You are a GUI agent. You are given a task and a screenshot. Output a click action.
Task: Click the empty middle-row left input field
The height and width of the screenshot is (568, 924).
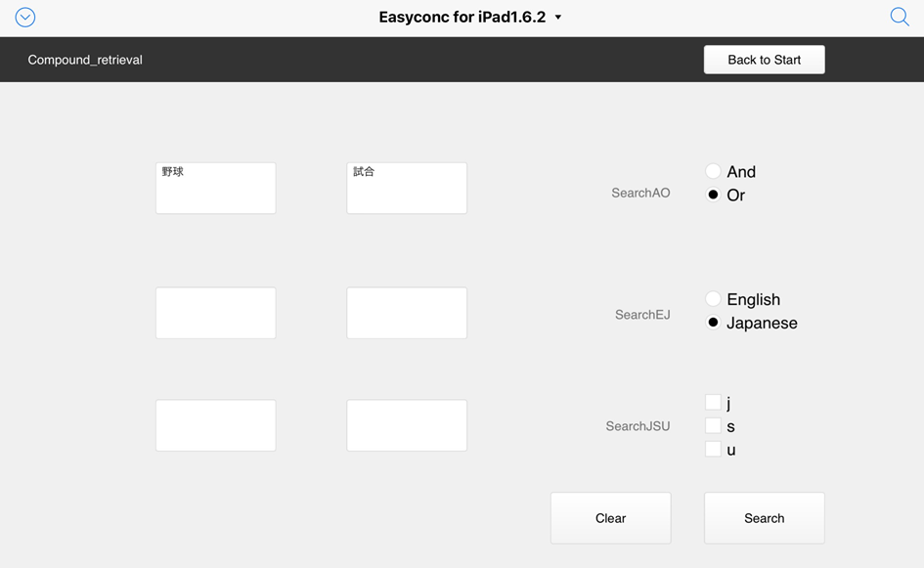pos(216,313)
